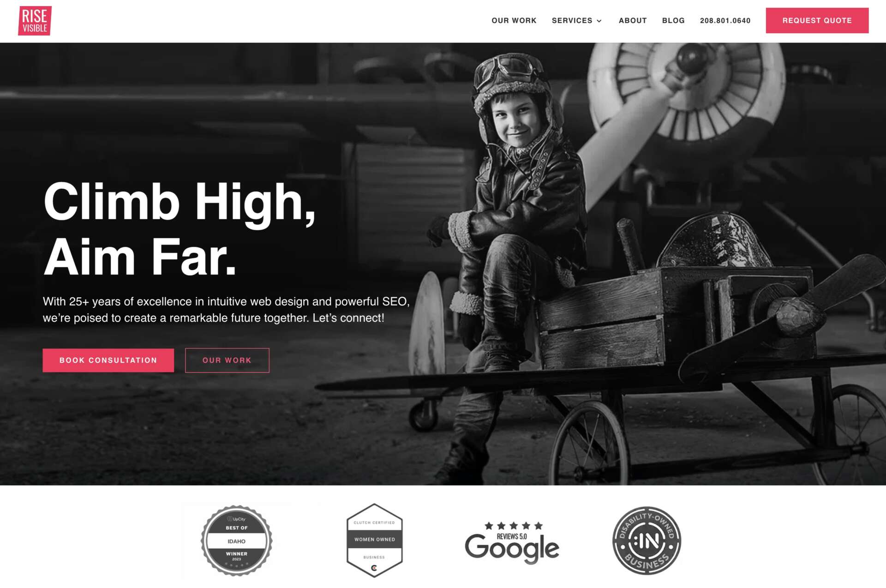886x588 pixels.
Task: Click the five stars above Google
Action: (x=513, y=526)
